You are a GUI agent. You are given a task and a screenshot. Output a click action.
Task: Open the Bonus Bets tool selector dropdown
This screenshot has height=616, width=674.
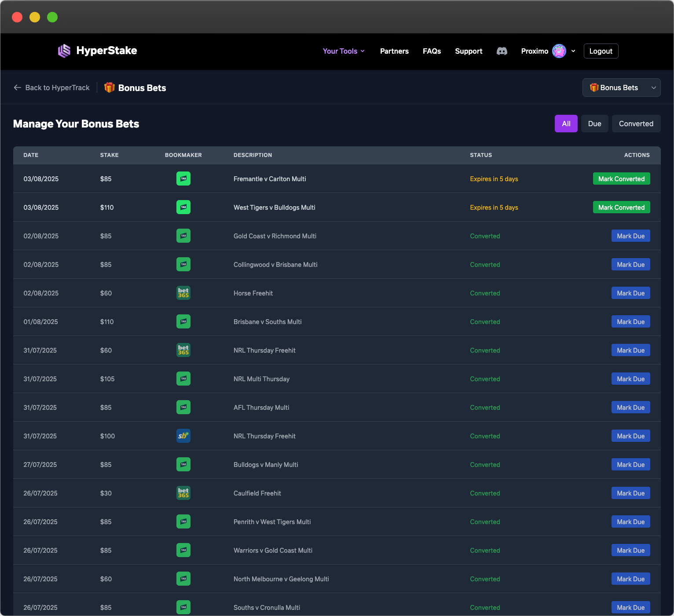point(622,87)
